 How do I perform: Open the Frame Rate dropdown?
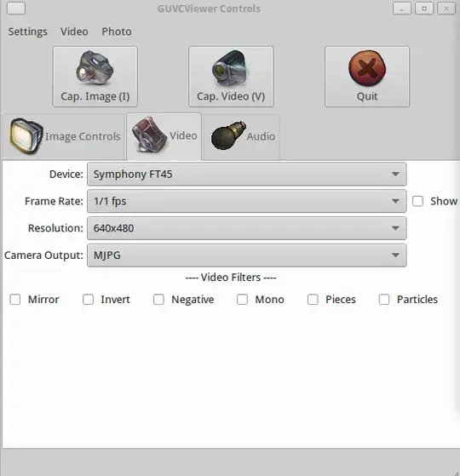[x=246, y=201]
